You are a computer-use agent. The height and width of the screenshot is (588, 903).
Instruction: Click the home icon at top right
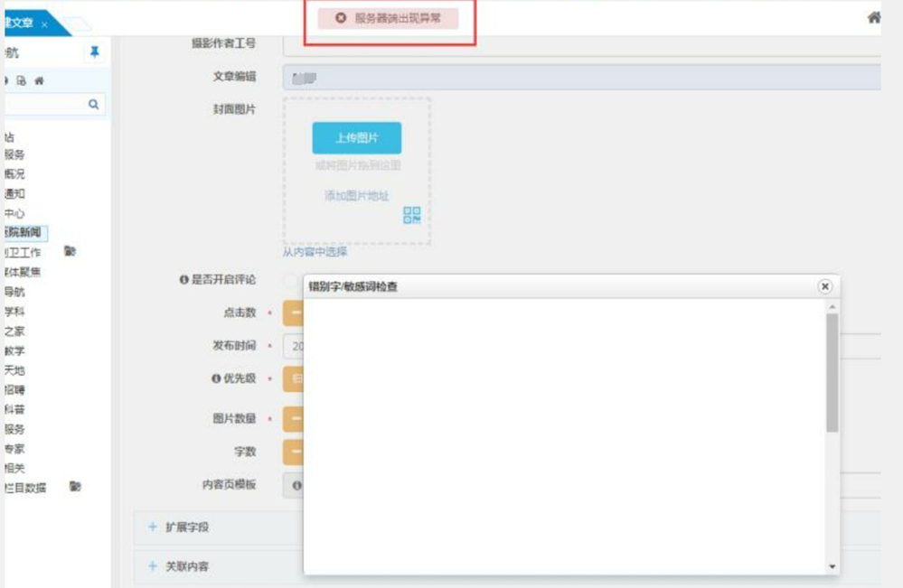pyautogui.click(x=874, y=17)
